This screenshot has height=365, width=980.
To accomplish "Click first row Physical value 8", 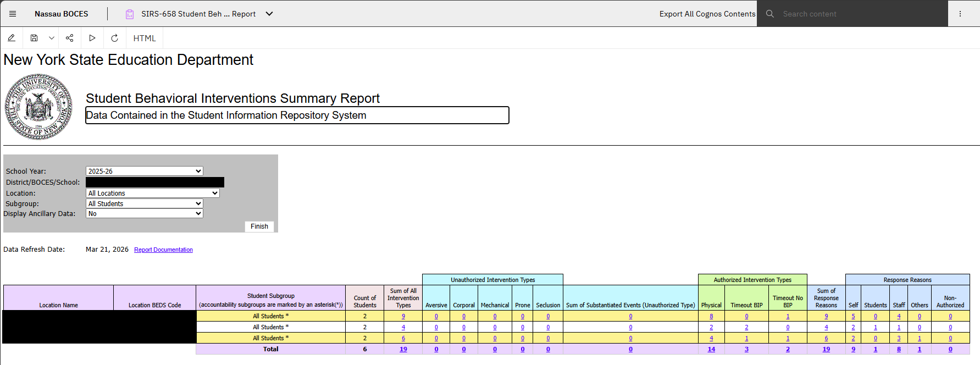I will tap(711, 316).
